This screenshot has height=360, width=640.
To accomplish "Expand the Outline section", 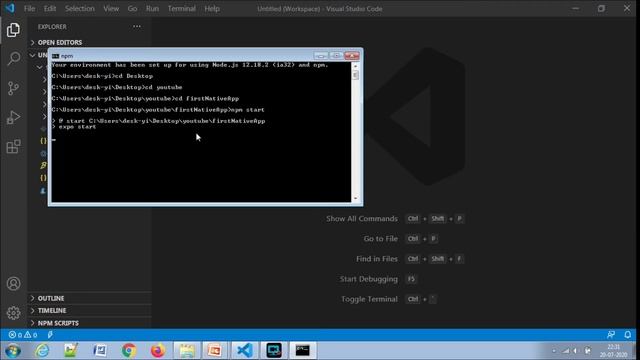I will coord(90,298).
